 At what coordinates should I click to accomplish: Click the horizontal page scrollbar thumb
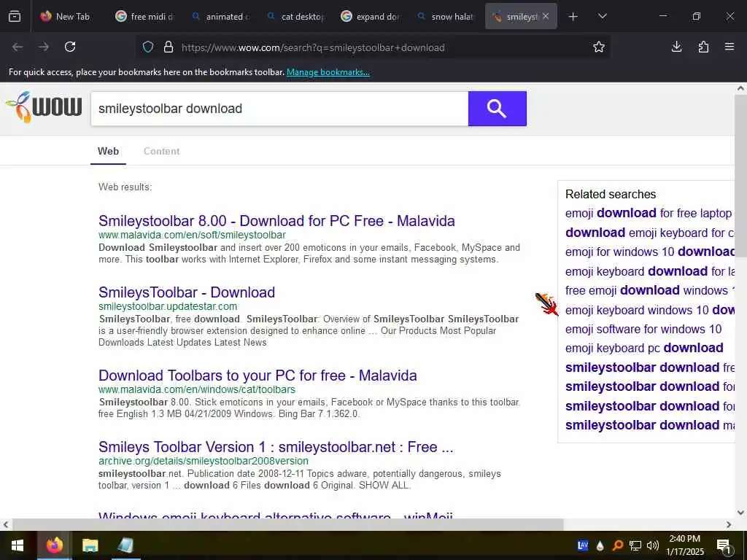(287, 524)
